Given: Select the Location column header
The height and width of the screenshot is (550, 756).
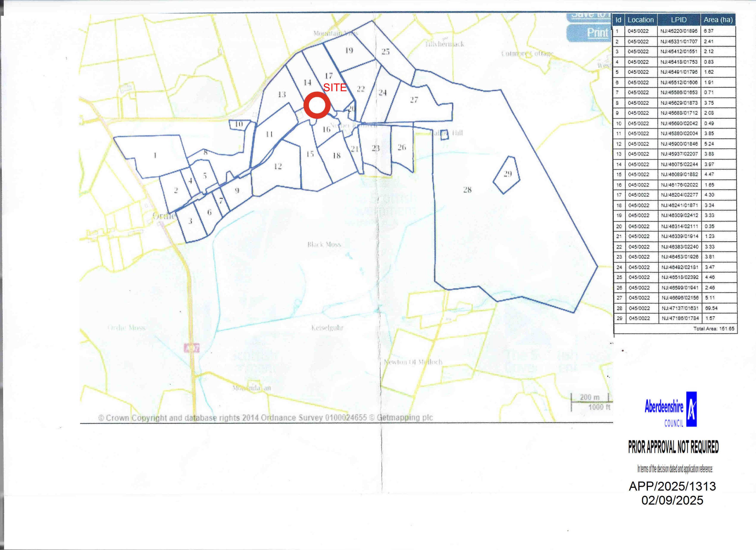Looking at the screenshot, I should coord(641,20).
